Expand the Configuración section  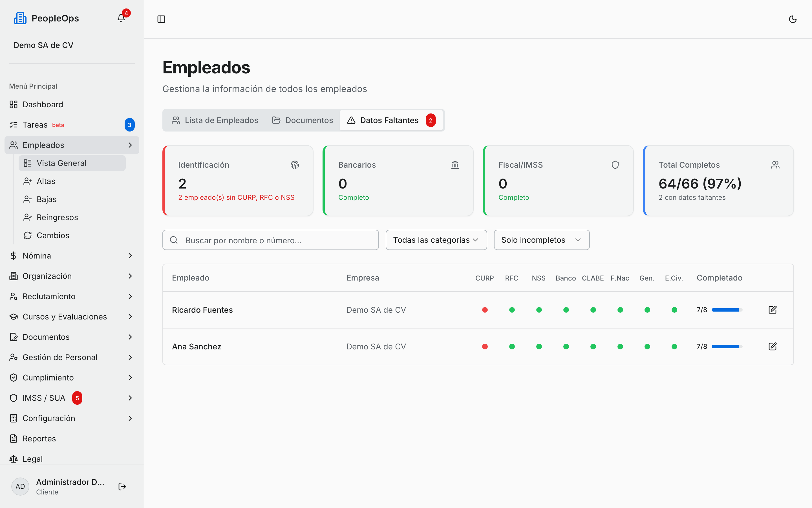point(72,418)
